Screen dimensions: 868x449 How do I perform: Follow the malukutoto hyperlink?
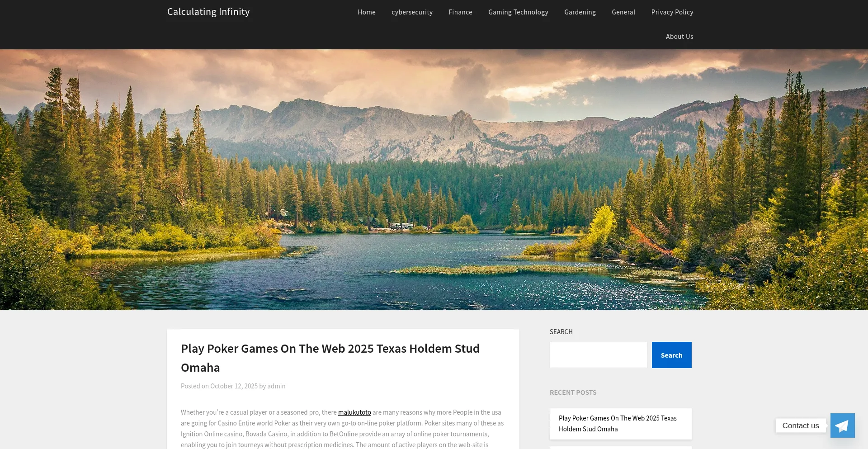coord(354,412)
